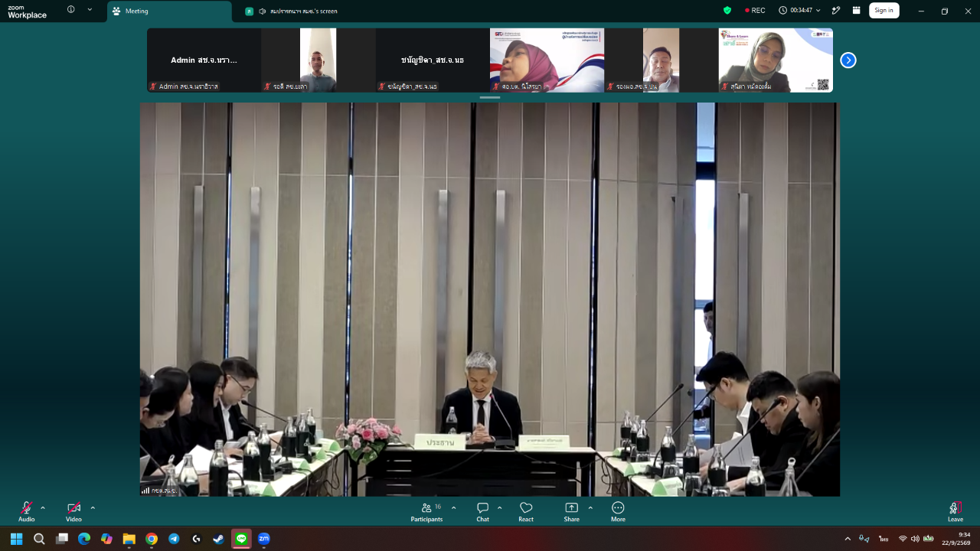Expand audio settings arrow beside Audio

click(x=43, y=507)
